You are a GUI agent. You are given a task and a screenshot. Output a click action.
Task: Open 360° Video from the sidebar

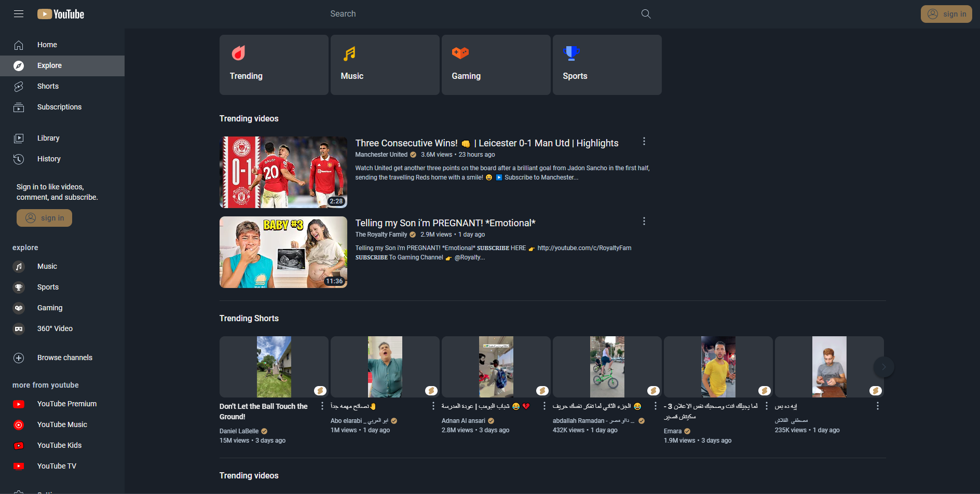click(62, 329)
